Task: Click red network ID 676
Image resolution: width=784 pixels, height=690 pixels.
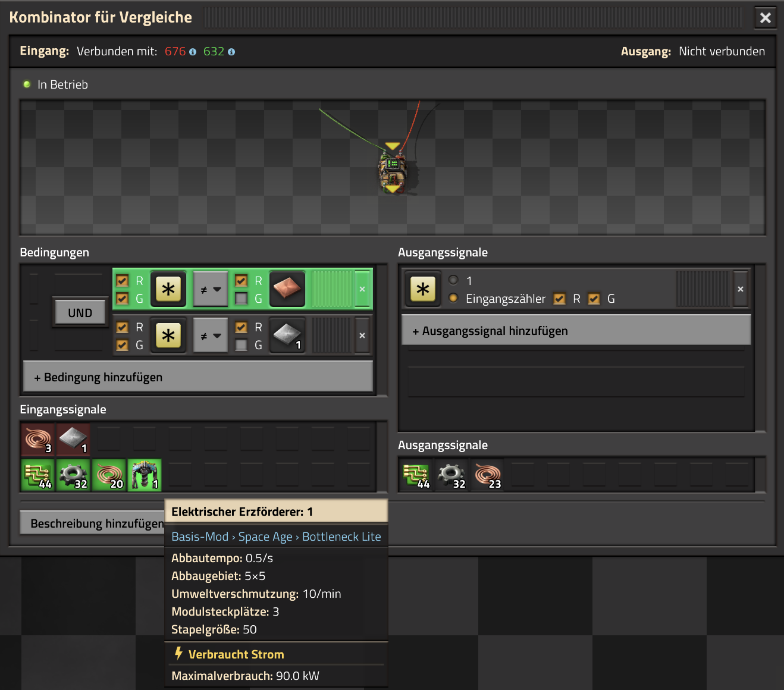Action: point(175,52)
